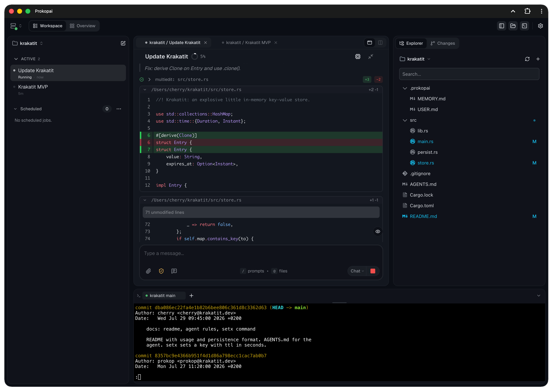Switch to single pane layout icon

tap(369, 42)
